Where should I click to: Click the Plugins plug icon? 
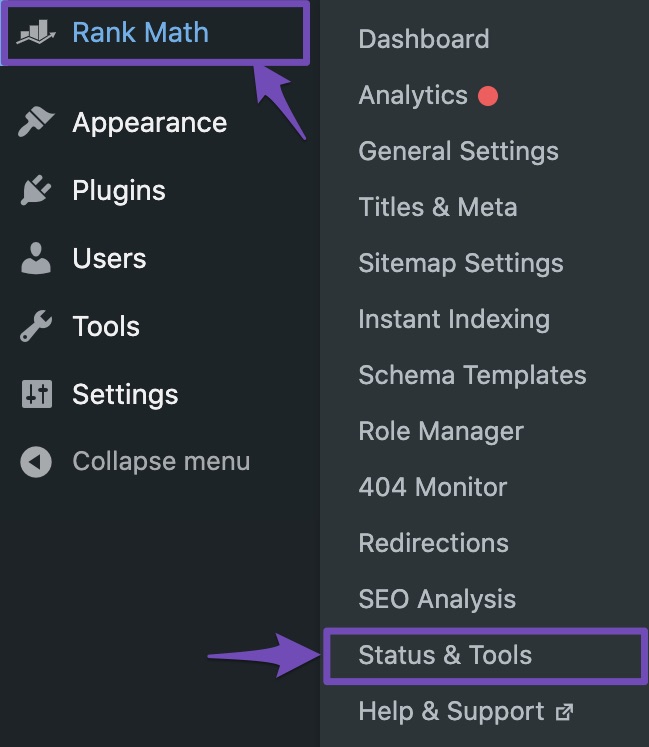36,190
